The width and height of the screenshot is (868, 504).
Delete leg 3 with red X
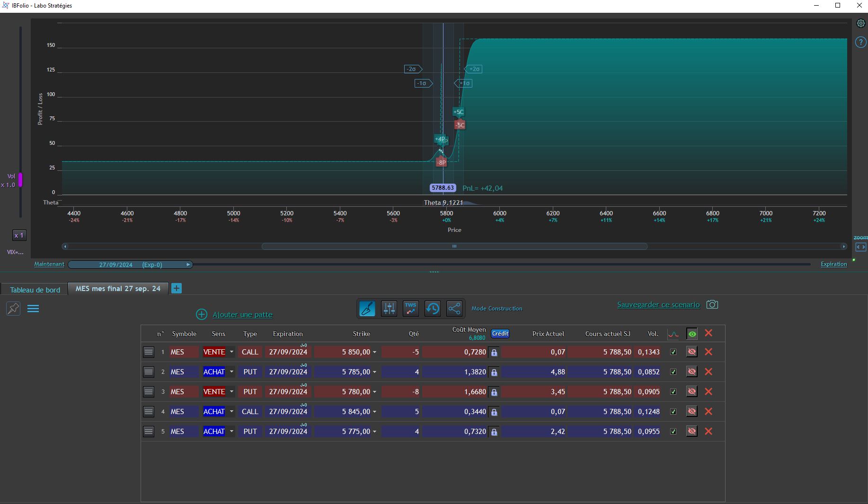coord(708,392)
